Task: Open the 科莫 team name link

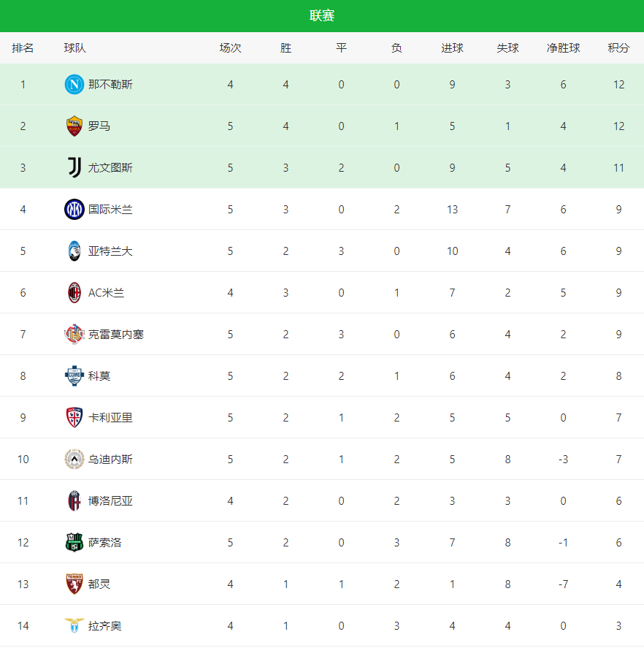Action: tap(99, 376)
